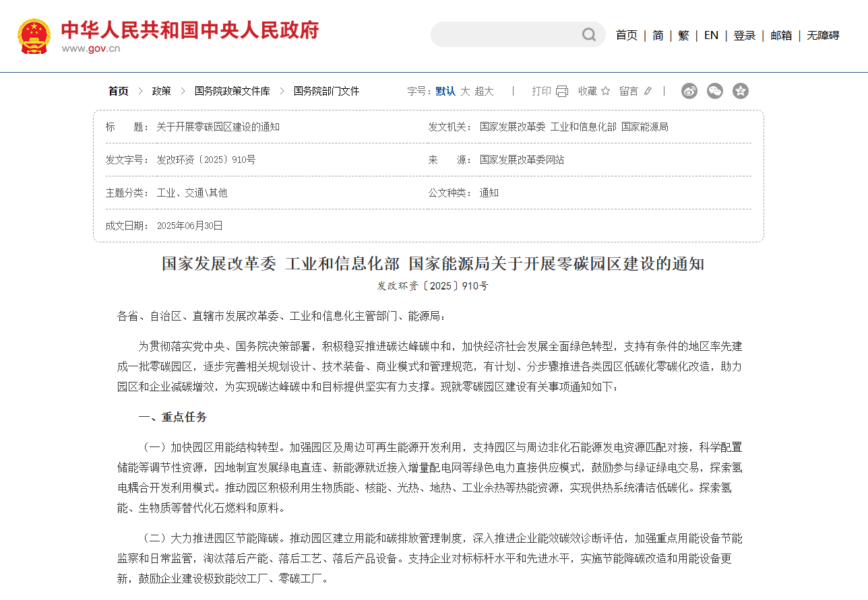Click the national emblem logo

click(x=34, y=36)
